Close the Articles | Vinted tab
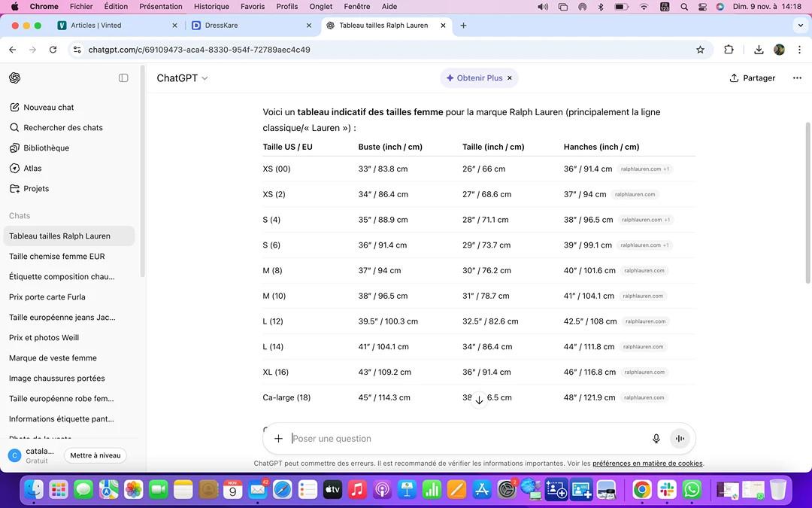812x508 pixels. click(174, 26)
